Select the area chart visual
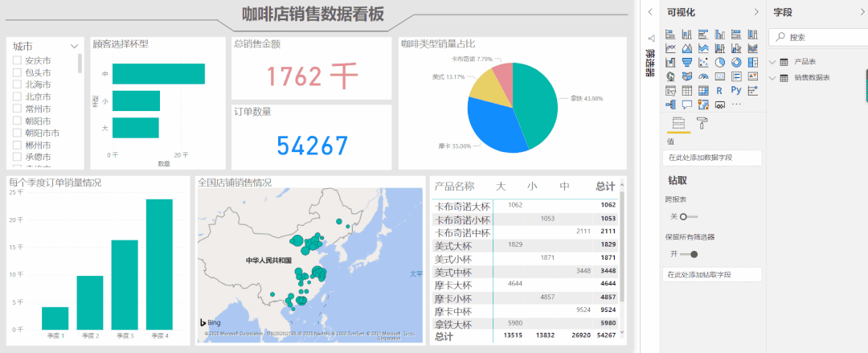868x353 pixels. pyautogui.click(x=687, y=48)
